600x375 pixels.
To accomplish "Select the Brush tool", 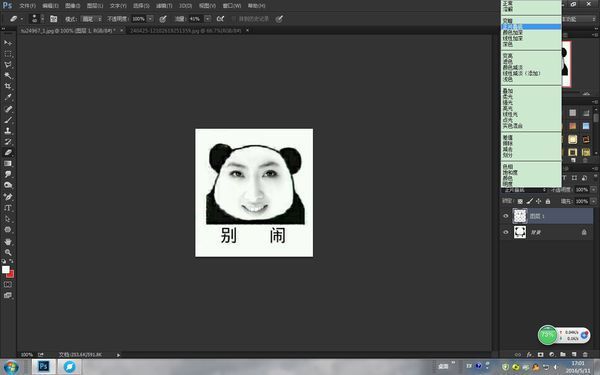I will click(8, 120).
